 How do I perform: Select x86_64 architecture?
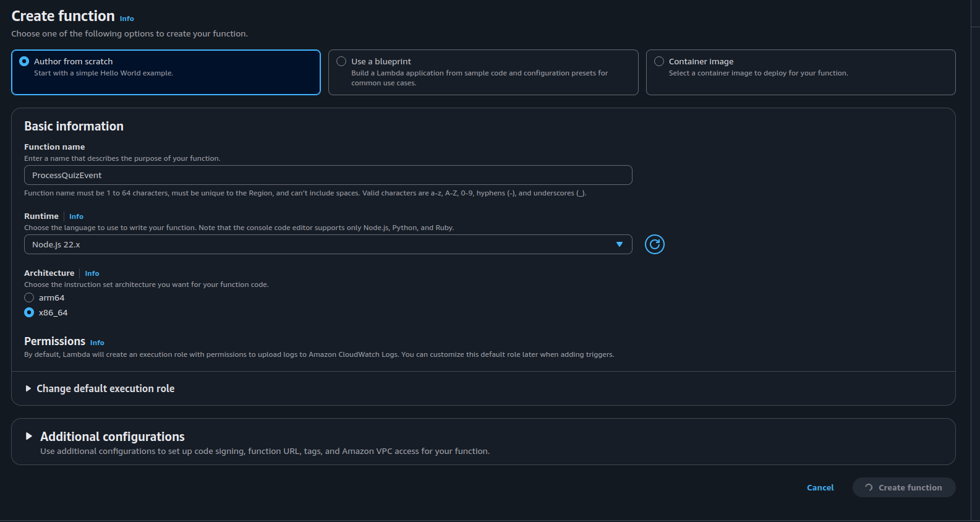tap(29, 312)
